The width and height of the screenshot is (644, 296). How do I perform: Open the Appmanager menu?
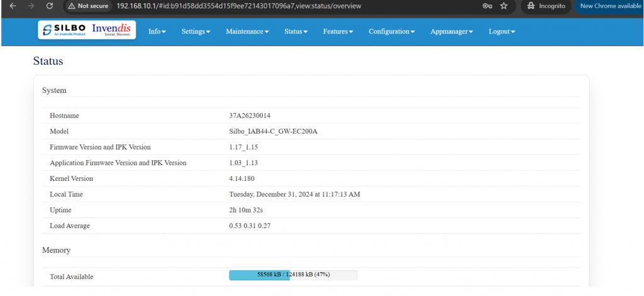pos(452,31)
